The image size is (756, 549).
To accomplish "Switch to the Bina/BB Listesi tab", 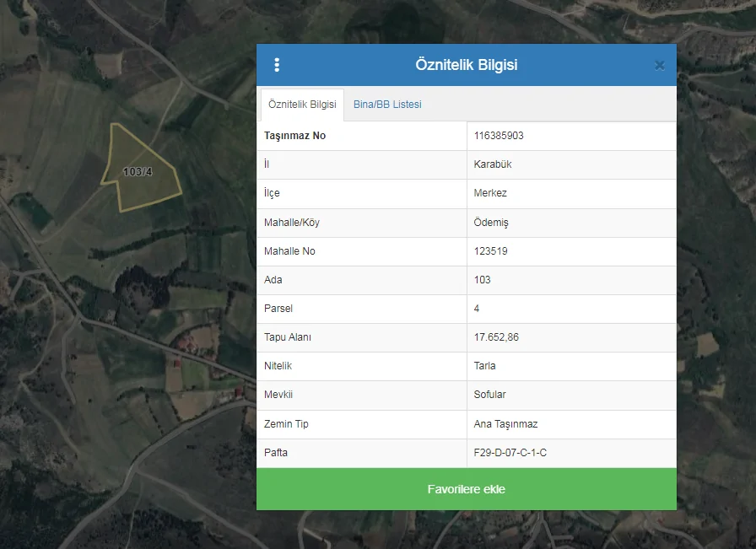I will pyautogui.click(x=387, y=105).
